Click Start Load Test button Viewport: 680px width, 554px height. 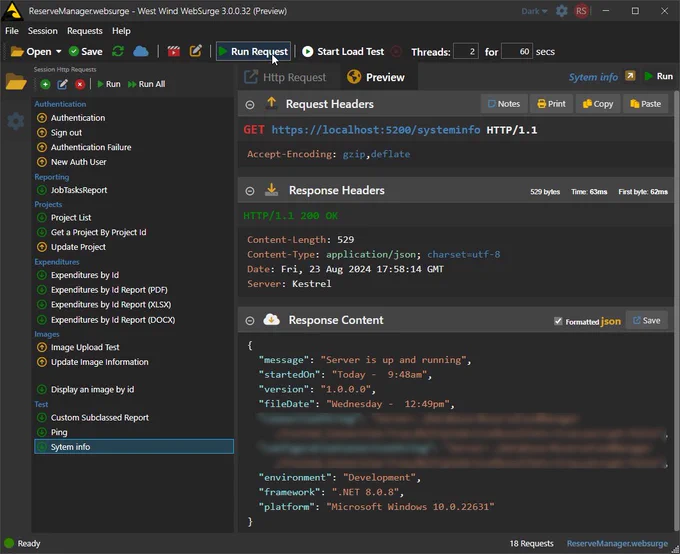pos(343,52)
